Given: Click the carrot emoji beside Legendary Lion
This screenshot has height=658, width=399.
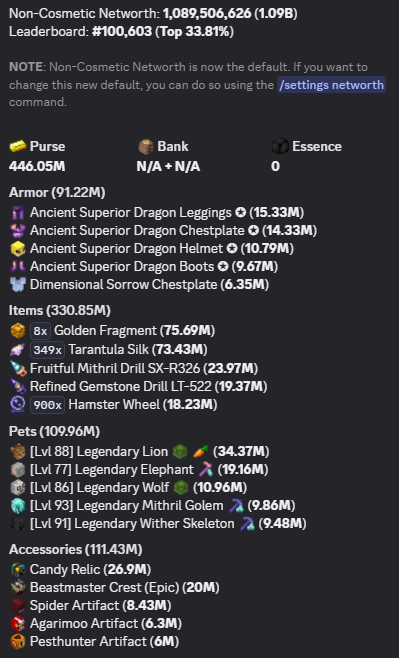Looking at the screenshot, I should tap(201, 452).
